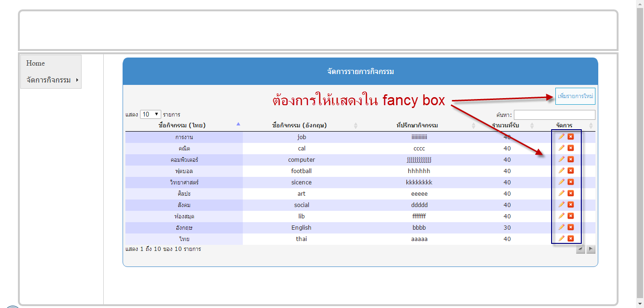
Task: Delete the art activity row
Action: coord(570,193)
